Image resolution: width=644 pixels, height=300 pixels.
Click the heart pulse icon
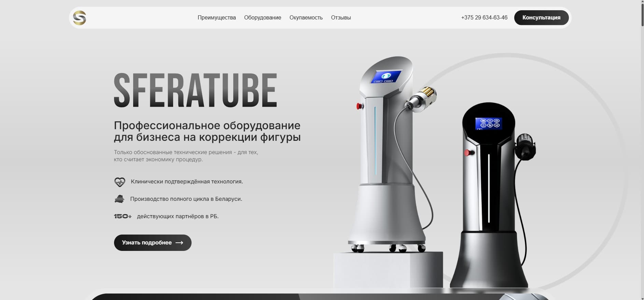tap(120, 182)
